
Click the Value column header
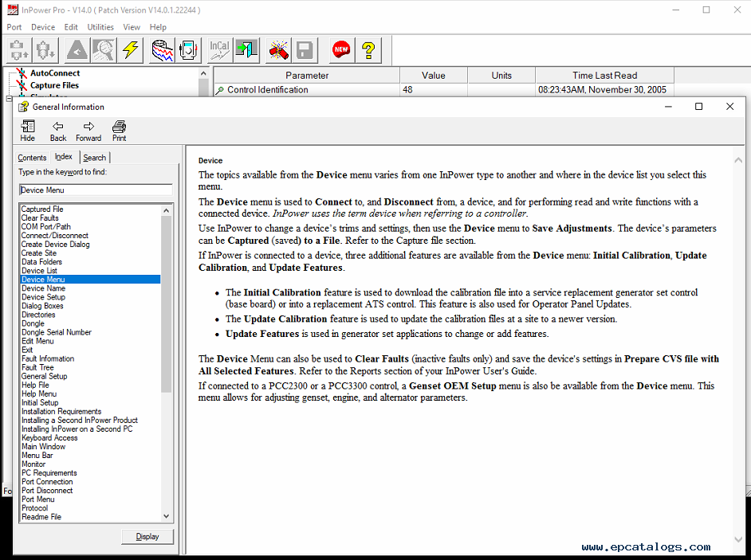[x=434, y=76]
